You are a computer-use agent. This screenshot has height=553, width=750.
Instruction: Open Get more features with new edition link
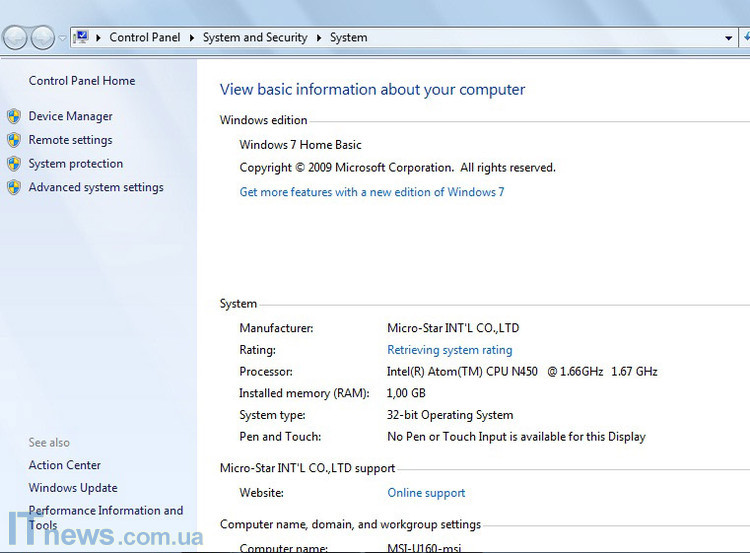coord(372,192)
